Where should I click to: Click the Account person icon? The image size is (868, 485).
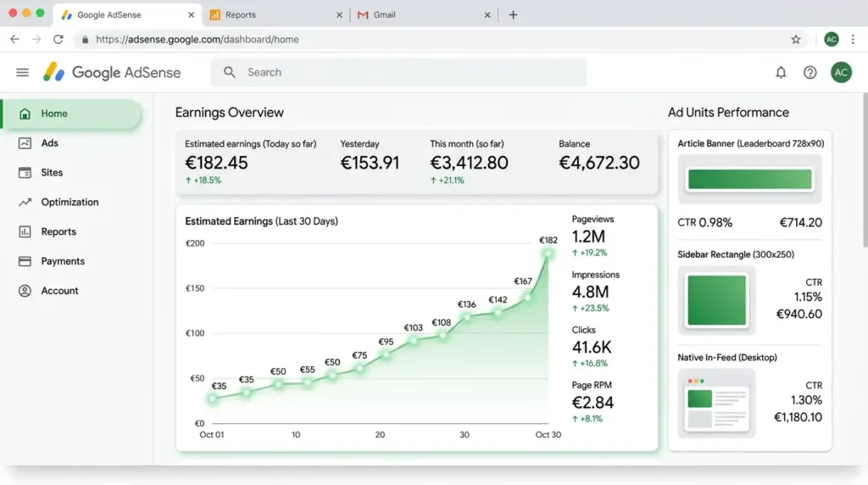click(x=25, y=291)
